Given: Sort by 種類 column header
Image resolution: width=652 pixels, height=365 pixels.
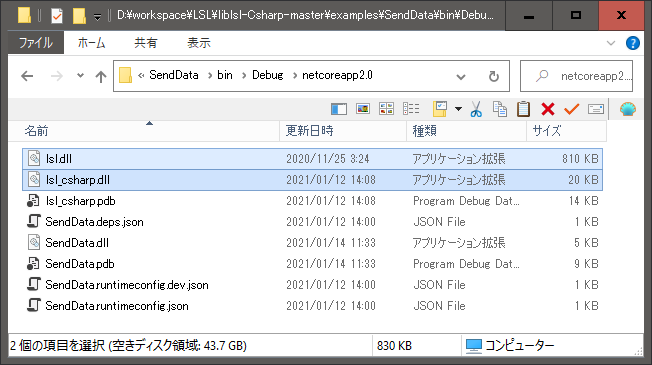Looking at the screenshot, I should tap(467, 131).
